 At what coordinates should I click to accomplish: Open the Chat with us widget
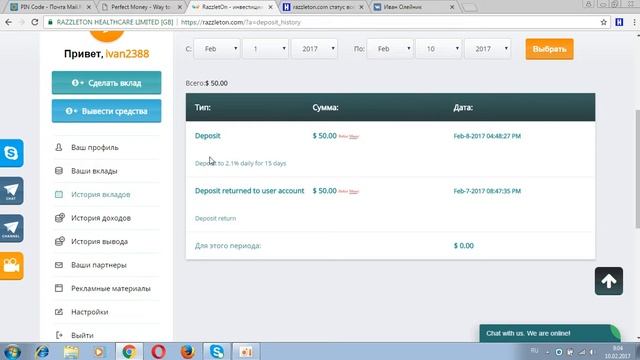pyautogui.click(x=550, y=333)
